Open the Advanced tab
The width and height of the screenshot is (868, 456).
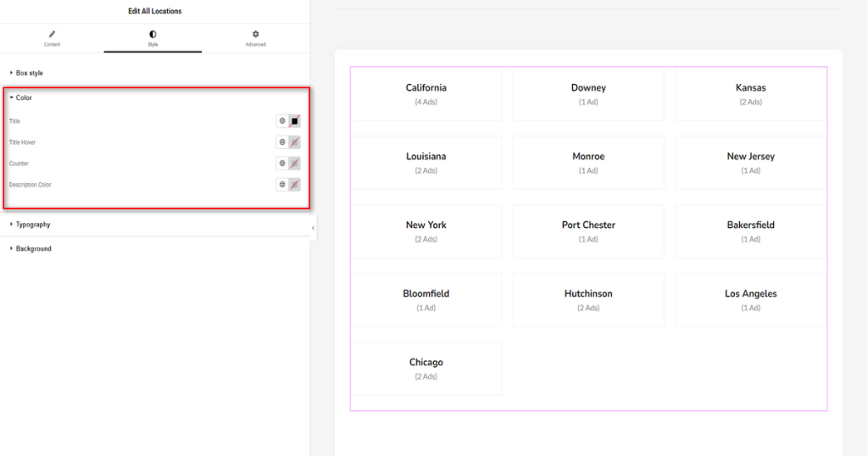tap(255, 38)
